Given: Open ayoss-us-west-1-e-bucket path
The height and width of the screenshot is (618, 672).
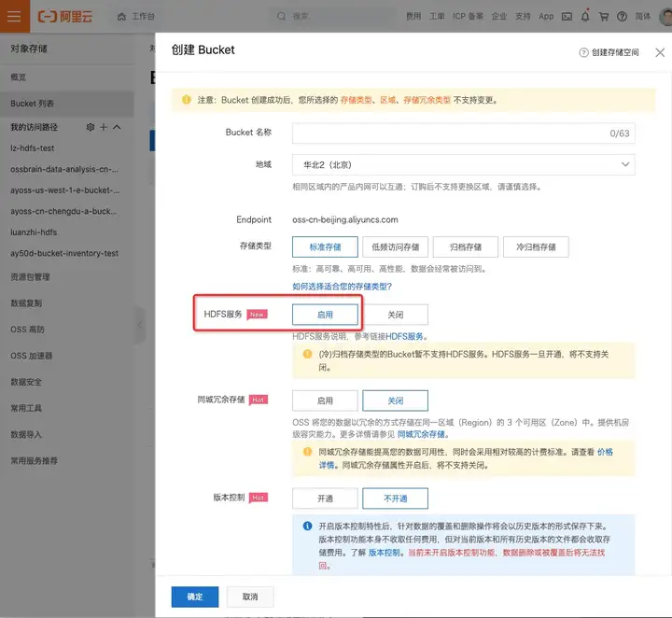Looking at the screenshot, I should 64,190.
